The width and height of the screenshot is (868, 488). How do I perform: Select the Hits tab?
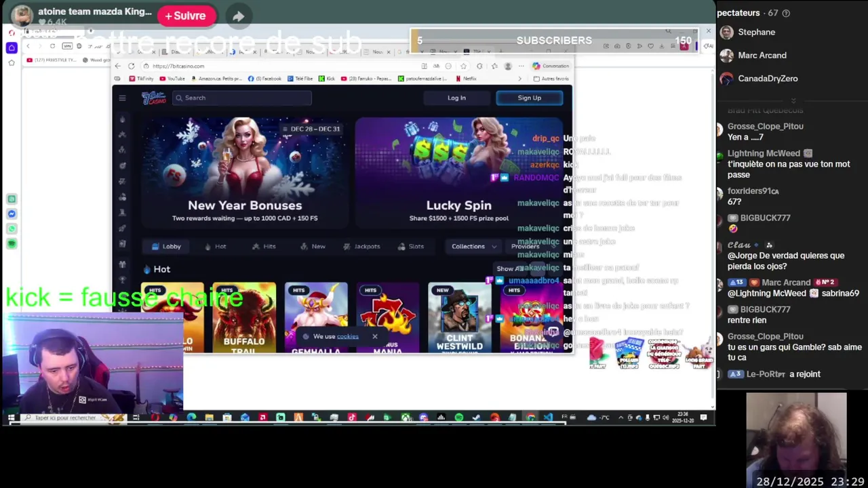click(x=264, y=246)
